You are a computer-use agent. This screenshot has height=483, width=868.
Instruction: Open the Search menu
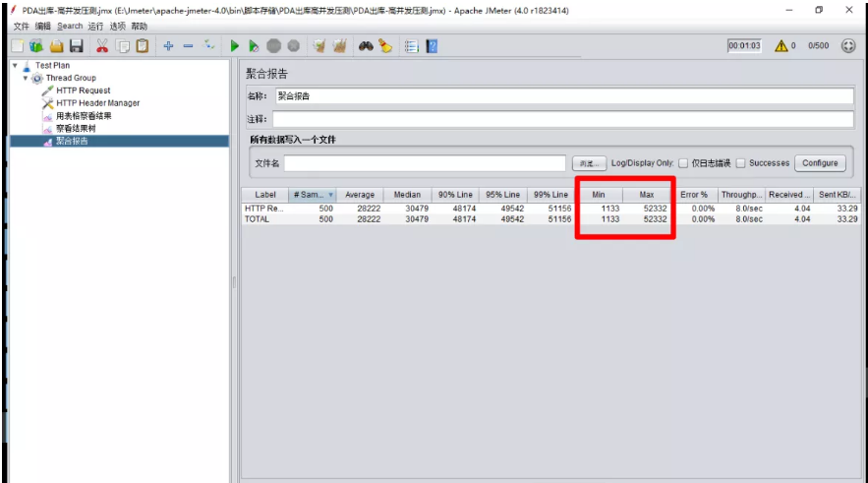(x=70, y=26)
